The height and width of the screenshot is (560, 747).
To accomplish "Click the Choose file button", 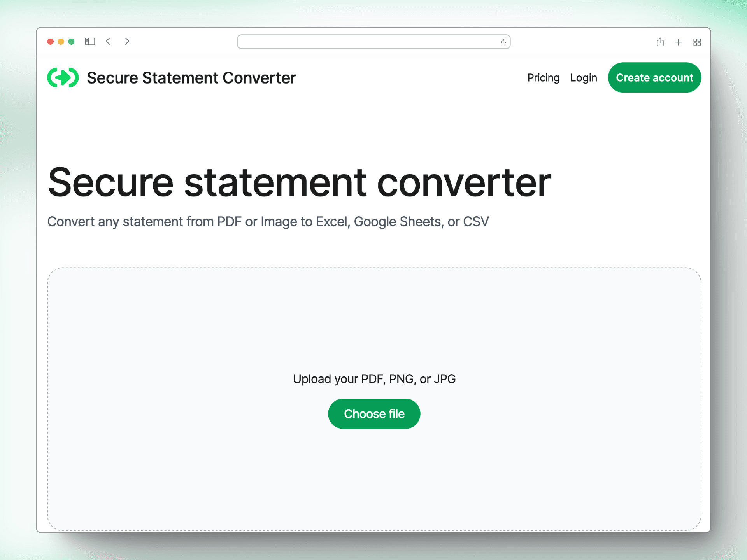I will 374,413.
